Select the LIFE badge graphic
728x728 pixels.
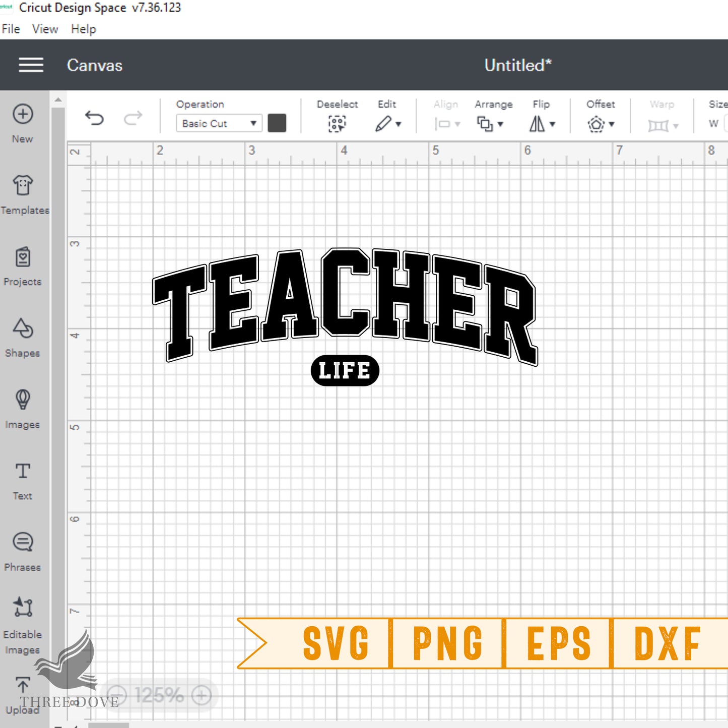[x=345, y=370]
